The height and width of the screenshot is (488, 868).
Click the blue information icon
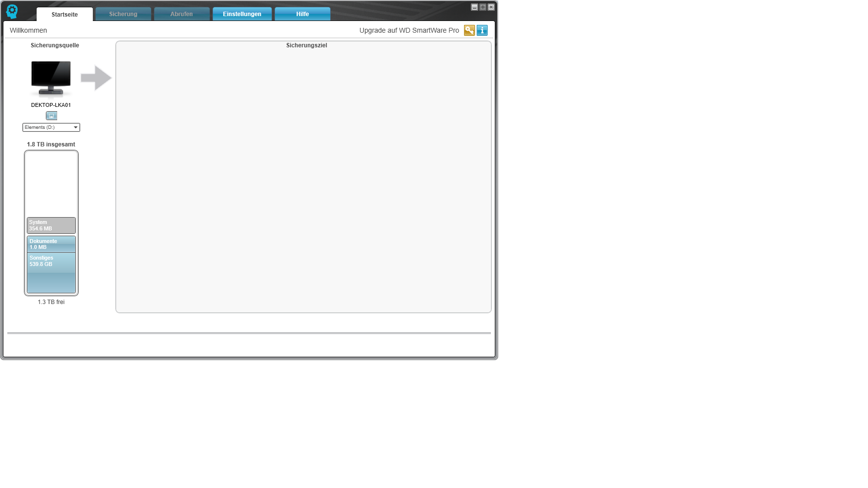[482, 30]
